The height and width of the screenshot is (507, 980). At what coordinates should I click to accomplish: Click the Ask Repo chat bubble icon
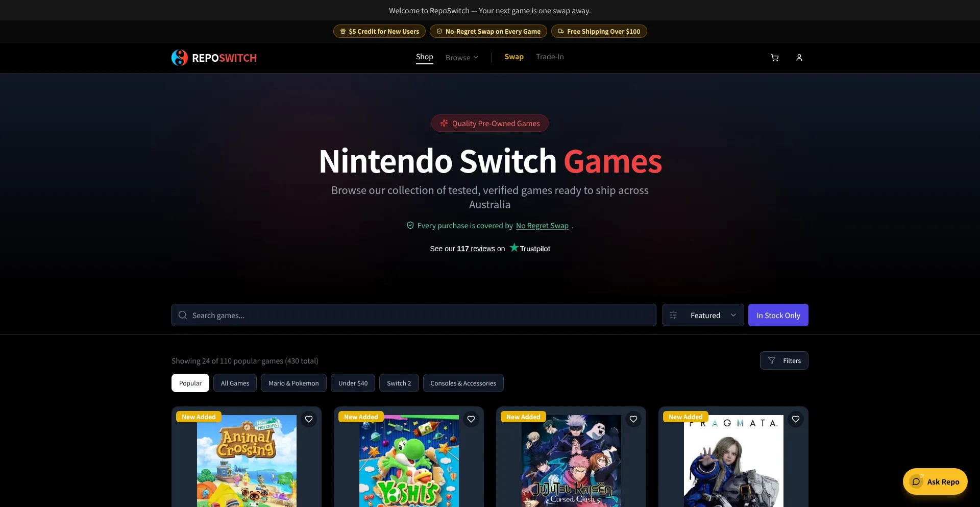coord(917,481)
